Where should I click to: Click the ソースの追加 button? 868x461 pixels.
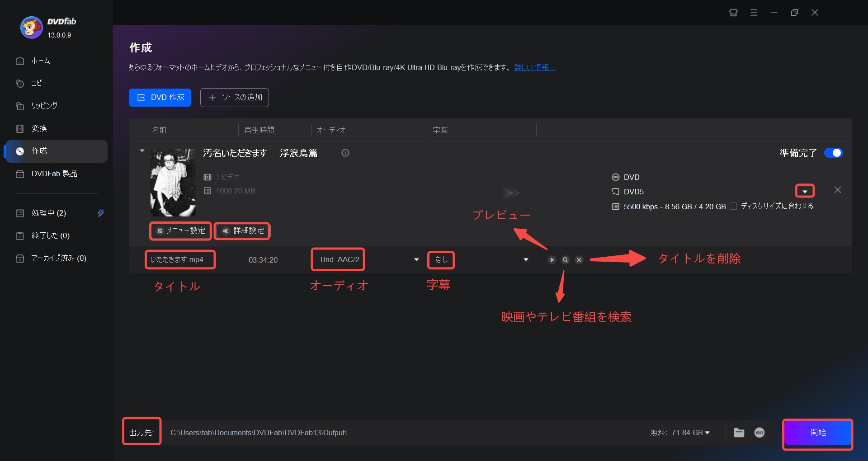pyautogui.click(x=235, y=98)
